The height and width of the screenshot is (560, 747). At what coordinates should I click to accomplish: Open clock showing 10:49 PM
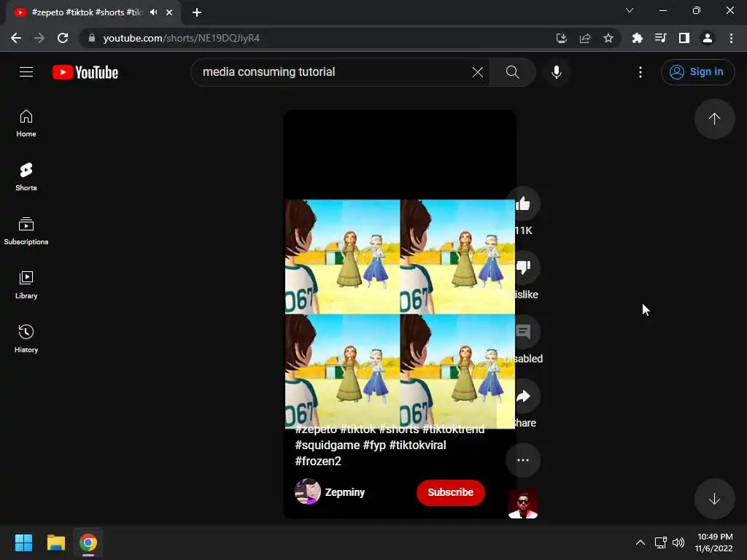point(713,542)
